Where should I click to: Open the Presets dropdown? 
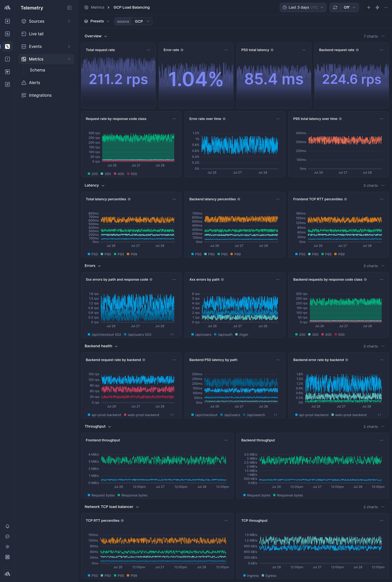click(97, 21)
